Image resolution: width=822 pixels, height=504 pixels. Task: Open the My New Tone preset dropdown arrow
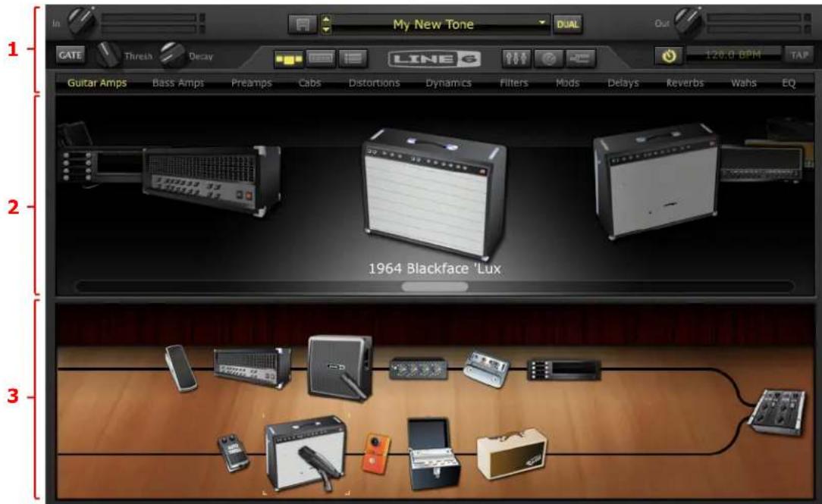point(542,23)
